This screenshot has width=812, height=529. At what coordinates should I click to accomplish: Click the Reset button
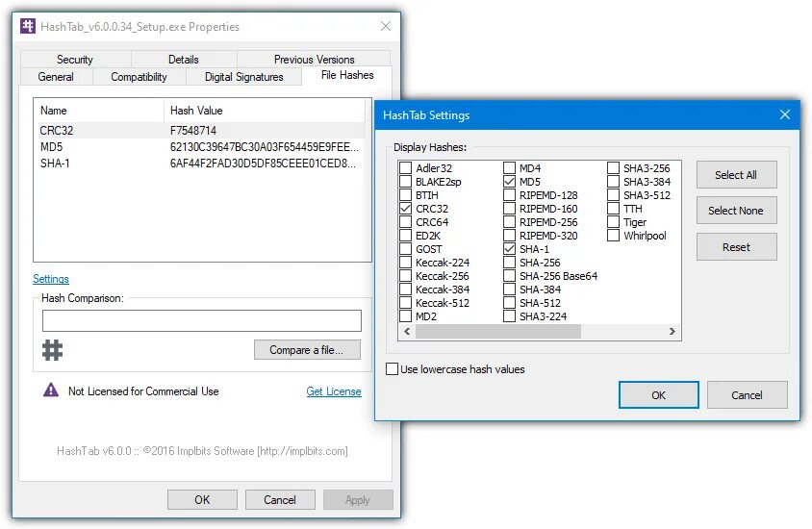736,247
